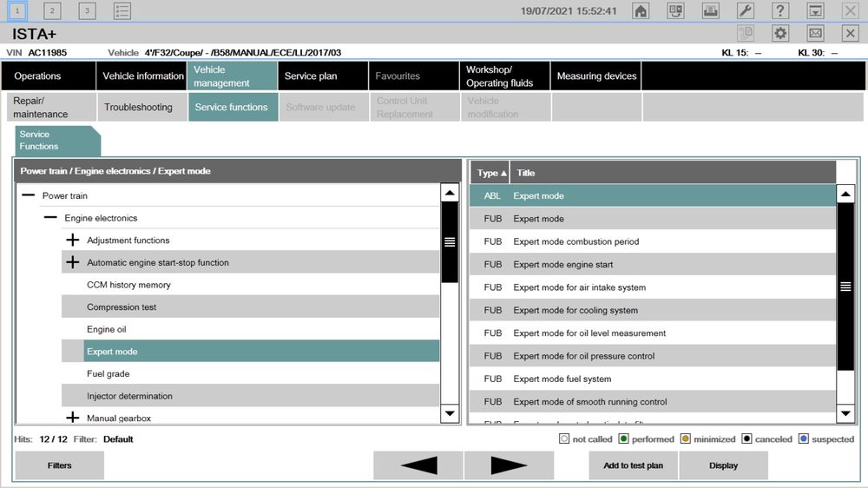Click the printer icon in top toolbar
The image size is (868, 488).
coord(710,11)
